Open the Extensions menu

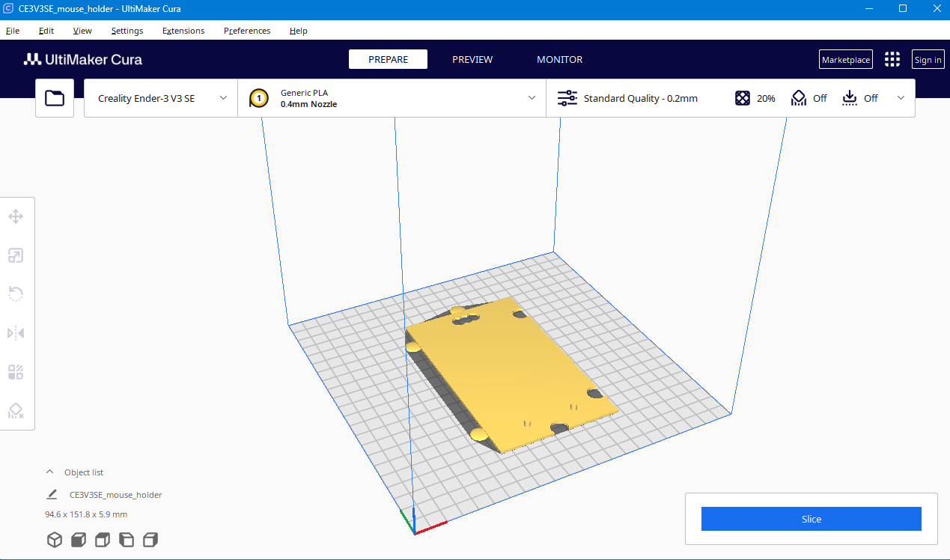coord(183,31)
